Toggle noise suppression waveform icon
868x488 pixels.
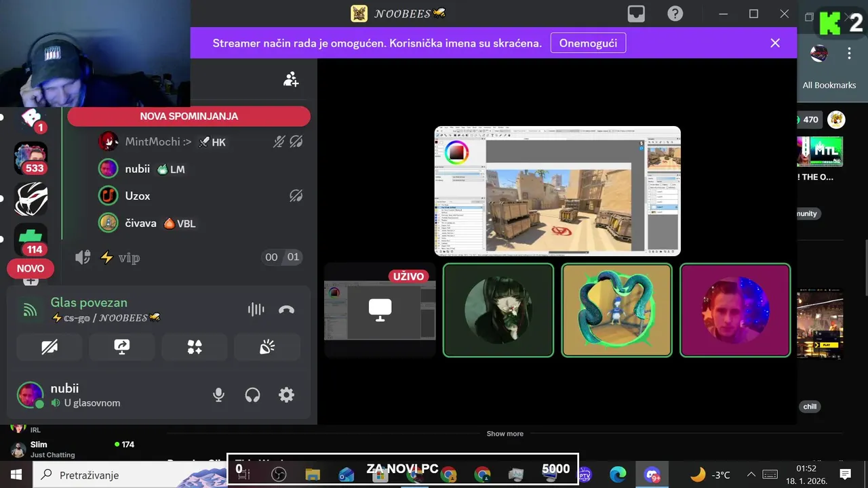coord(256,310)
